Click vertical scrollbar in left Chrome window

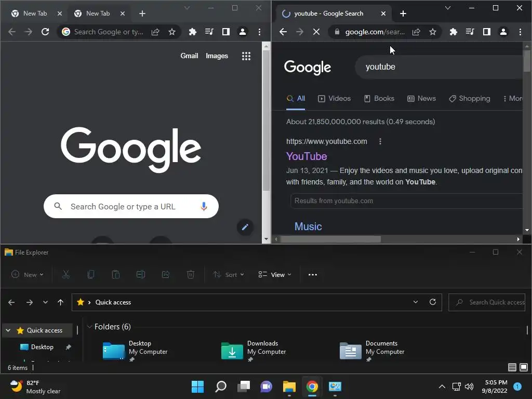(267, 121)
